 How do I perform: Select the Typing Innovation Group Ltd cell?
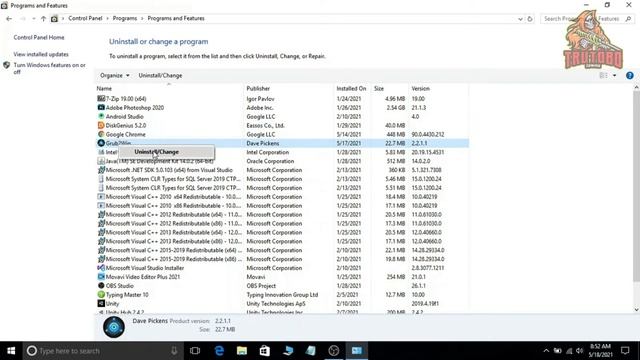(282, 295)
